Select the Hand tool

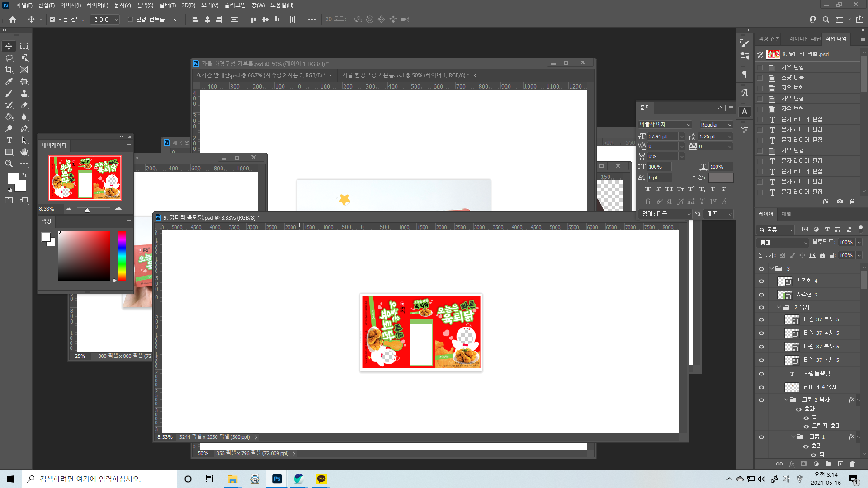[x=24, y=152]
